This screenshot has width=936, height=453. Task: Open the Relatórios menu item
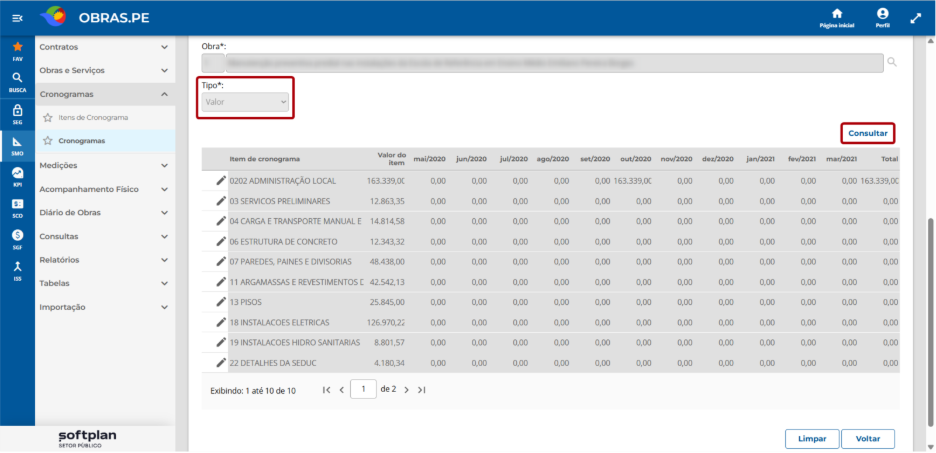coord(104,260)
